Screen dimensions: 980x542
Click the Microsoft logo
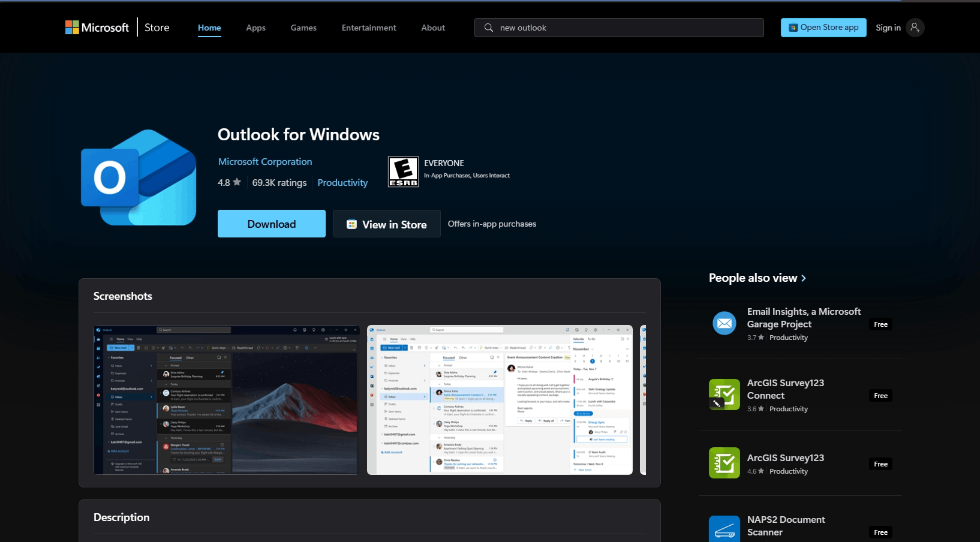pyautogui.click(x=97, y=28)
